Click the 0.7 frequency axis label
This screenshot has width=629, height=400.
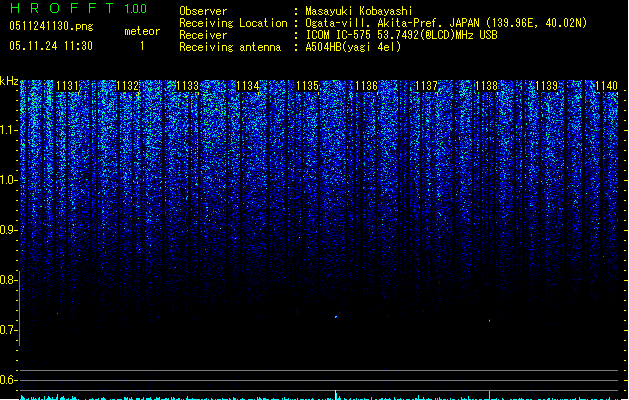point(8,330)
